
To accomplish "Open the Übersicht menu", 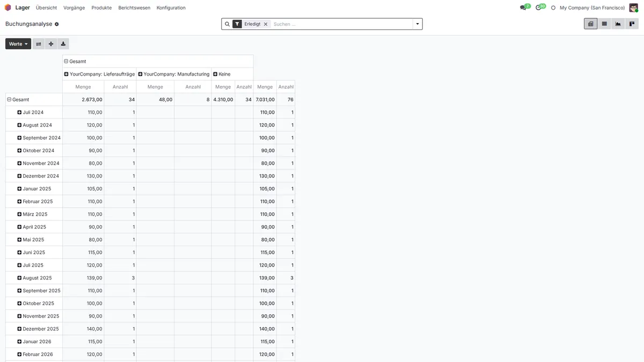I will 47,8.
